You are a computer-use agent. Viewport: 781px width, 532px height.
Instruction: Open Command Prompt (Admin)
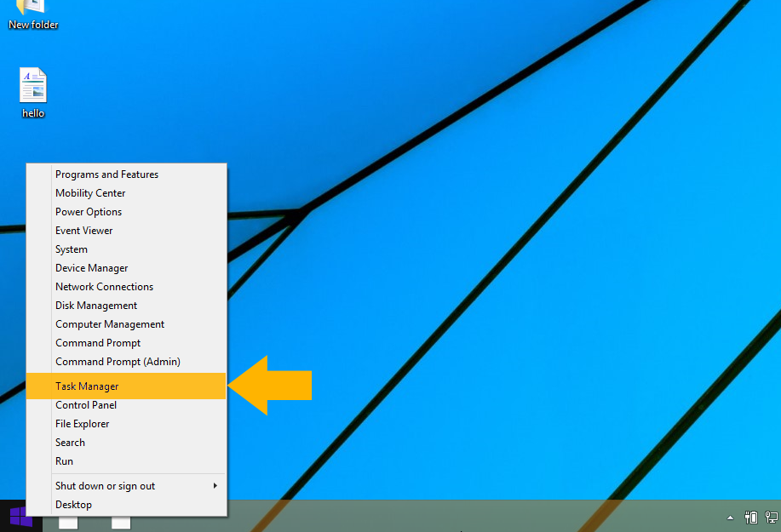point(127,362)
